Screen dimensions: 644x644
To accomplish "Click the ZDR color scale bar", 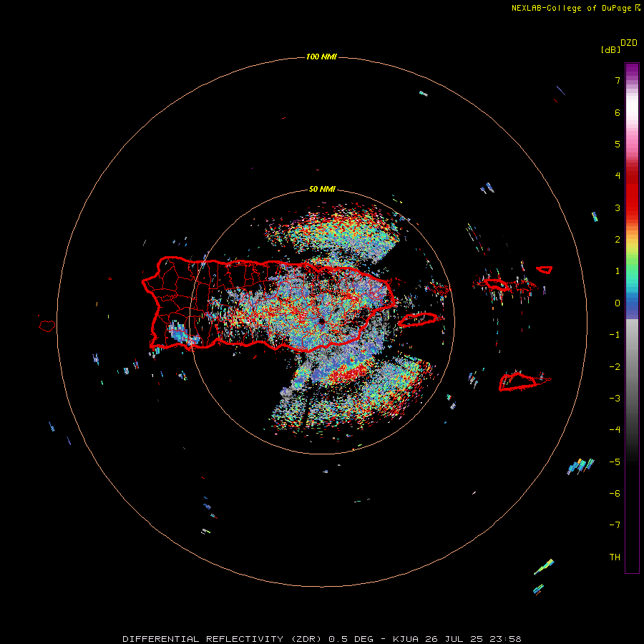I will pyautogui.click(x=632, y=318).
